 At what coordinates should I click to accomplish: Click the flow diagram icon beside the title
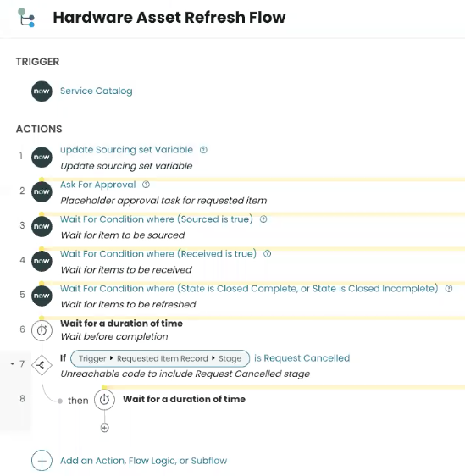[x=26, y=18]
